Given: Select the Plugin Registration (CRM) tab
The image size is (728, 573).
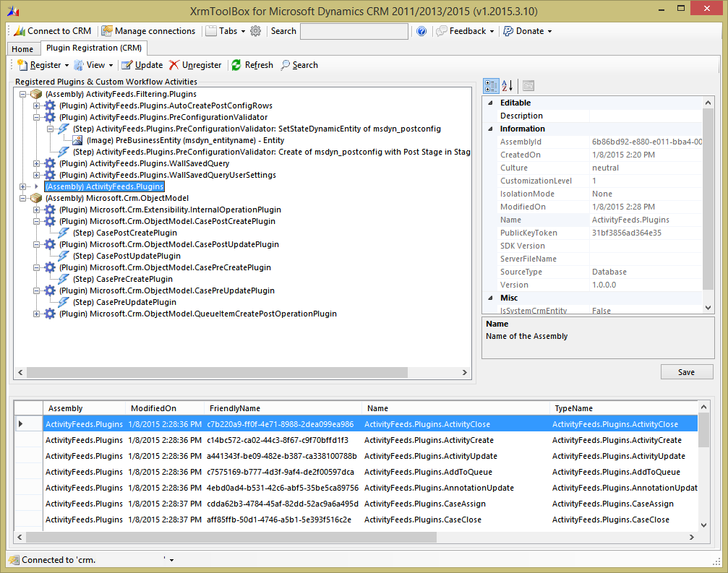Looking at the screenshot, I should pyautogui.click(x=94, y=48).
